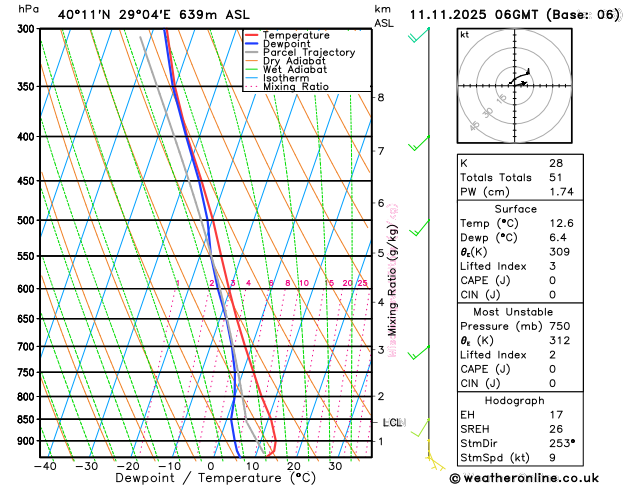Select the 'Isotherm' legend label
This screenshot has height=486, width=629.
(x=286, y=78)
